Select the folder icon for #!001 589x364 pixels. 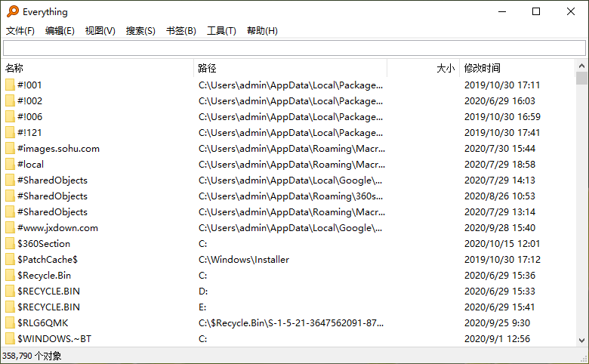(x=10, y=85)
